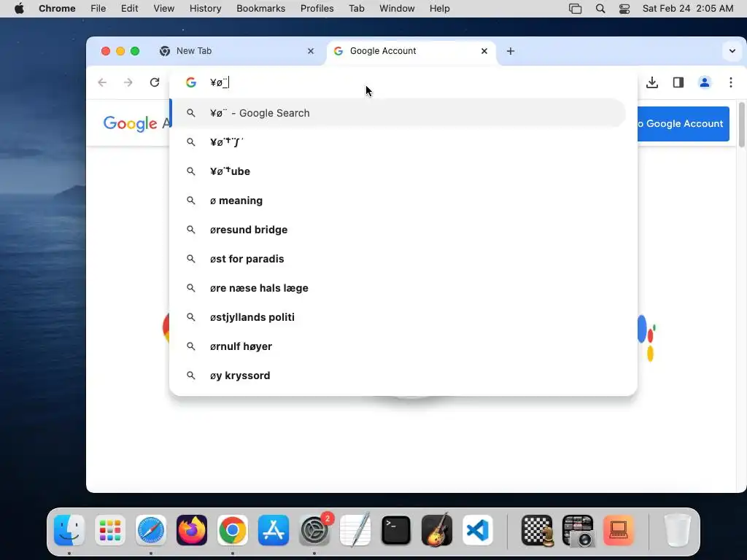The width and height of the screenshot is (747, 560).
Task: Open the Chrome application menu
Action: [57, 9]
